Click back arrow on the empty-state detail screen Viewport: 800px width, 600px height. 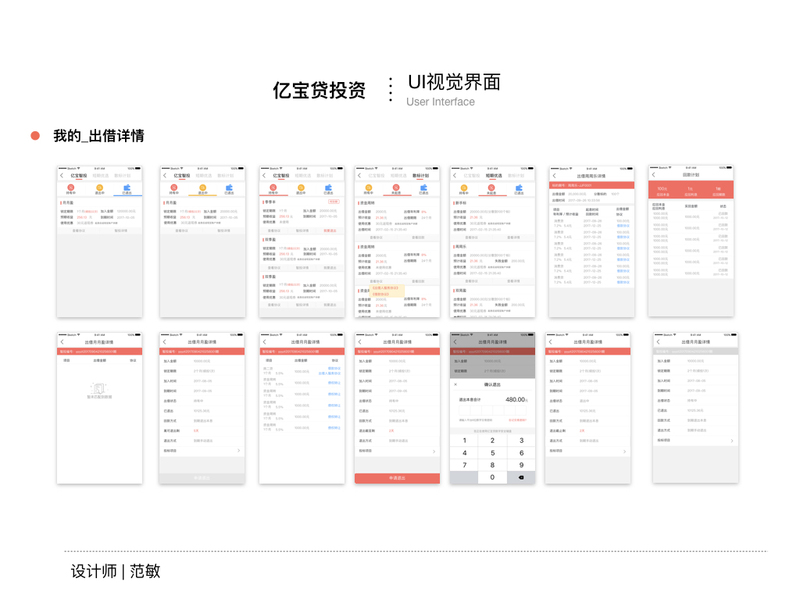click(62, 342)
